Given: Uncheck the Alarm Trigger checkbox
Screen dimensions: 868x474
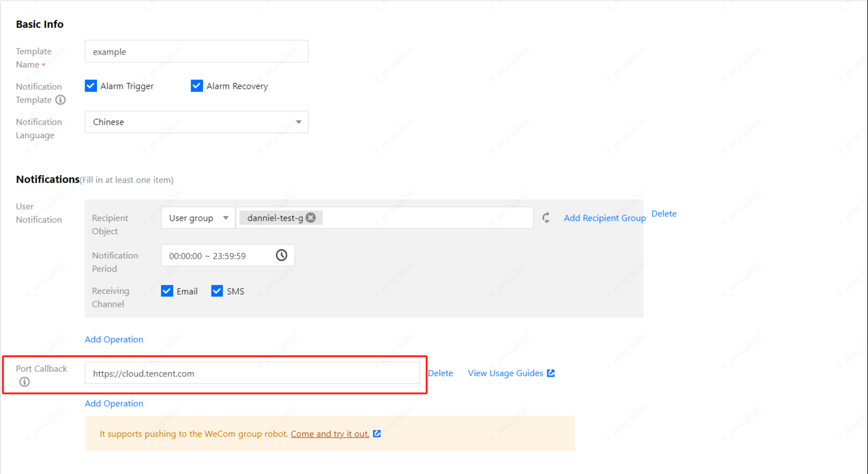Looking at the screenshot, I should click(91, 86).
